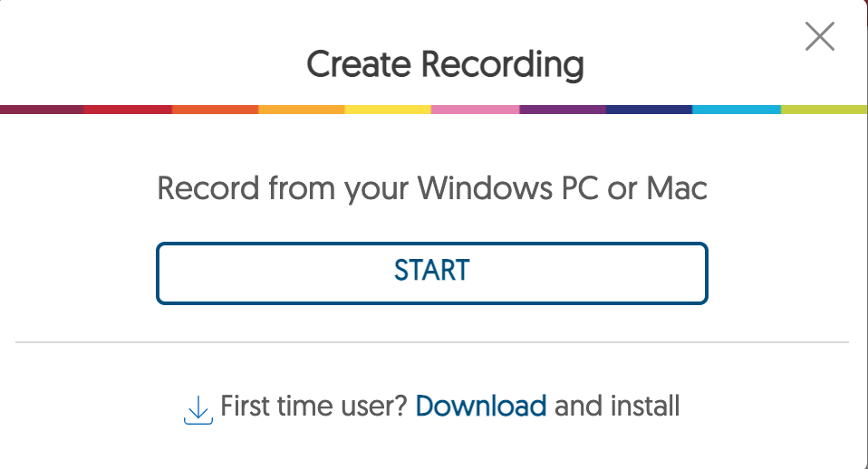The image size is (868, 469).
Task: Click the yellow segment of color bar
Action: 388,110
